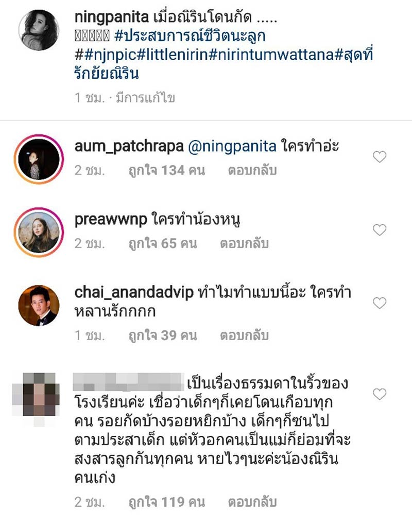This screenshot has height=532, width=412.
Task: Reply to chai_anandadvip's comment
Action: point(244,335)
